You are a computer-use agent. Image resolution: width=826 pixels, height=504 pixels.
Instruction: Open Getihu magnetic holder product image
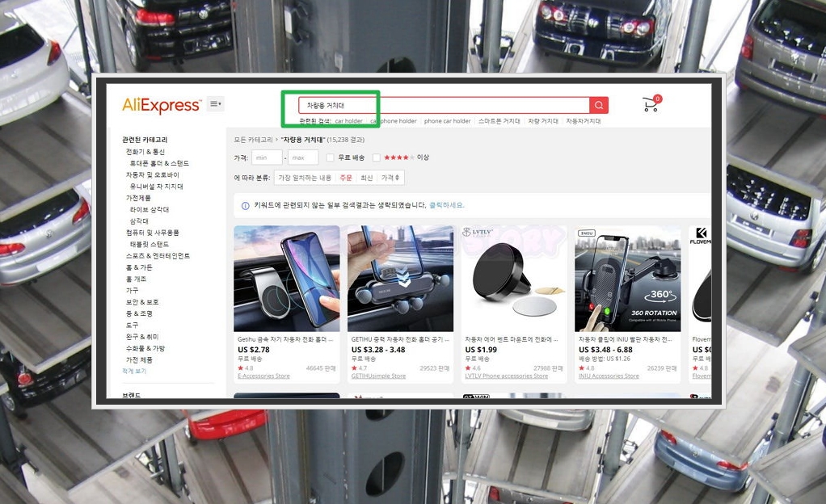287,279
